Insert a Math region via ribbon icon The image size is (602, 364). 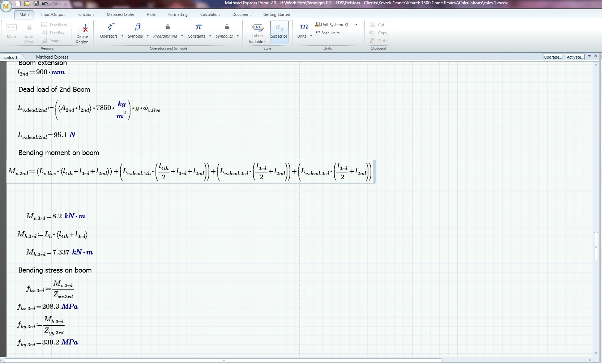pyautogui.click(x=11, y=27)
